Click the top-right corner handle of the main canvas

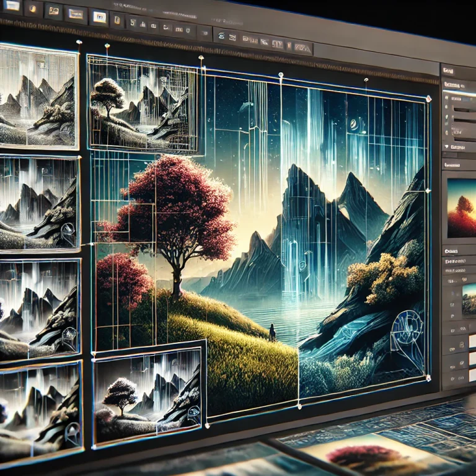(x=428, y=99)
